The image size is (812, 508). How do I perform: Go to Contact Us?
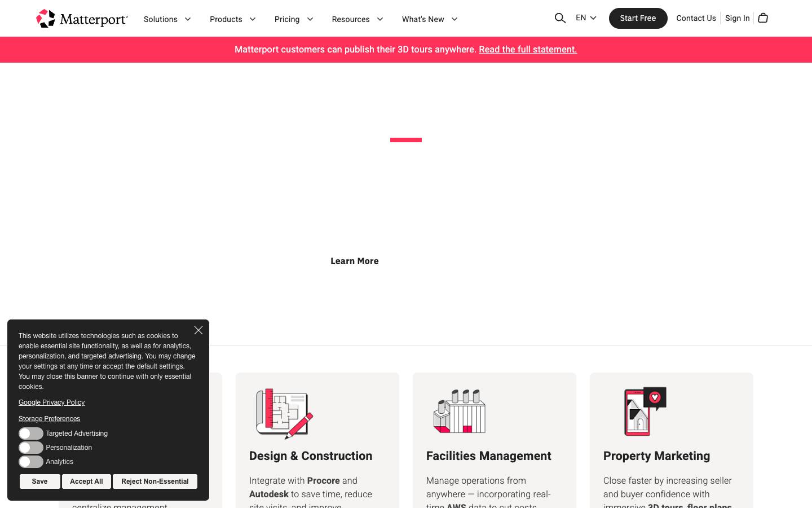(696, 18)
